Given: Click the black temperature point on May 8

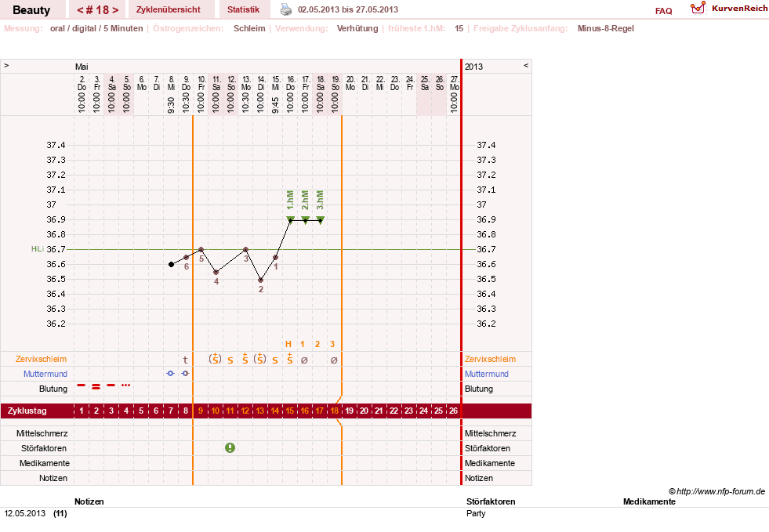Looking at the screenshot, I should (x=171, y=264).
